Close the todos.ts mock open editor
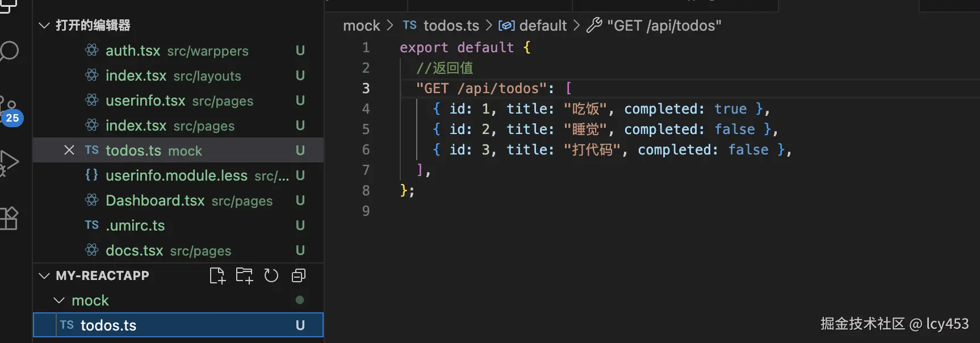 tap(69, 150)
